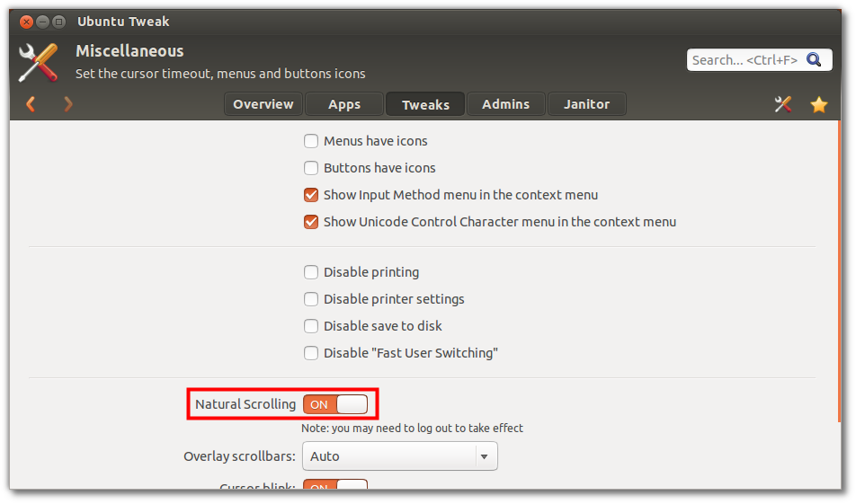Click the Natural Scrolling label
856x504 pixels.
(245, 404)
